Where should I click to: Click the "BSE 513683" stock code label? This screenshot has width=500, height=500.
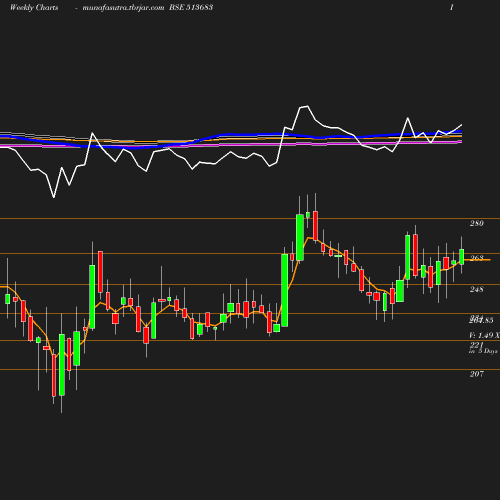point(191,7)
